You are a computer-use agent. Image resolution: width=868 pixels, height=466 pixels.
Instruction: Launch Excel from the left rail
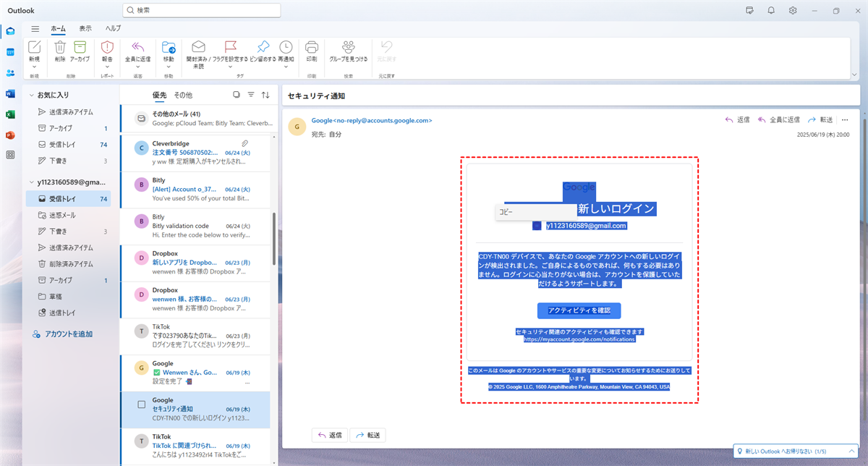[x=10, y=114]
